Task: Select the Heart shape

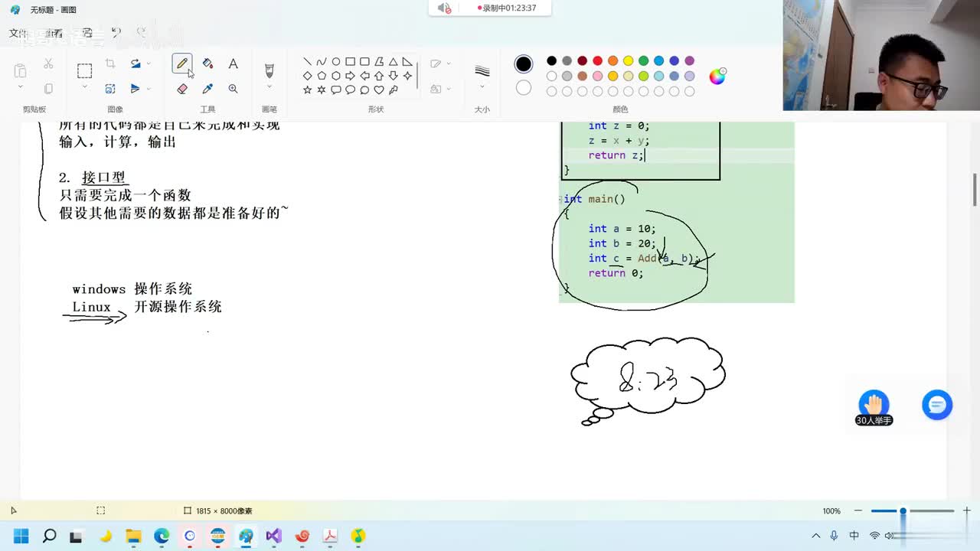Action: [x=378, y=90]
